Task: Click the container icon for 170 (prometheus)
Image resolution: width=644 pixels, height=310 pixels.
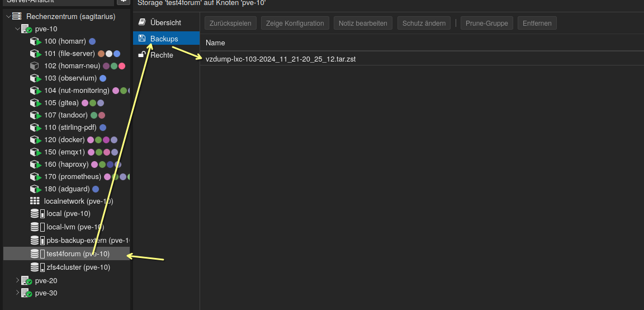Action: (36, 177)
